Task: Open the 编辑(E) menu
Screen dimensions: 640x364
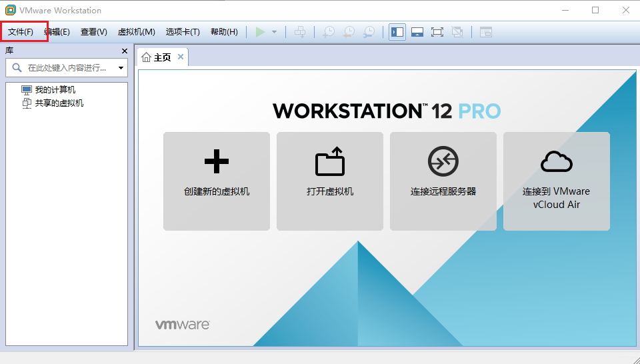Action: click(x=57, y=32)
